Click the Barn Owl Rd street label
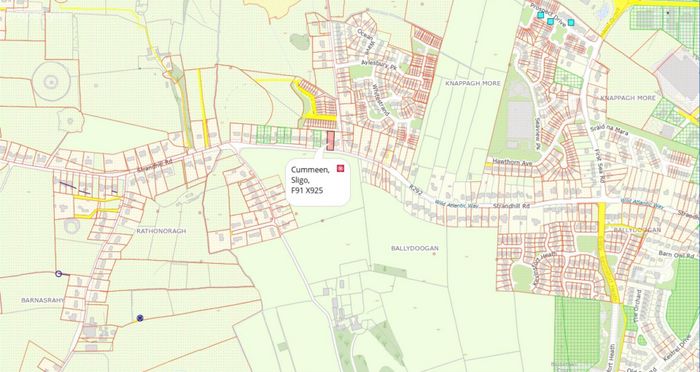Viewport: 700px width, 372px height. pos(675,253)
